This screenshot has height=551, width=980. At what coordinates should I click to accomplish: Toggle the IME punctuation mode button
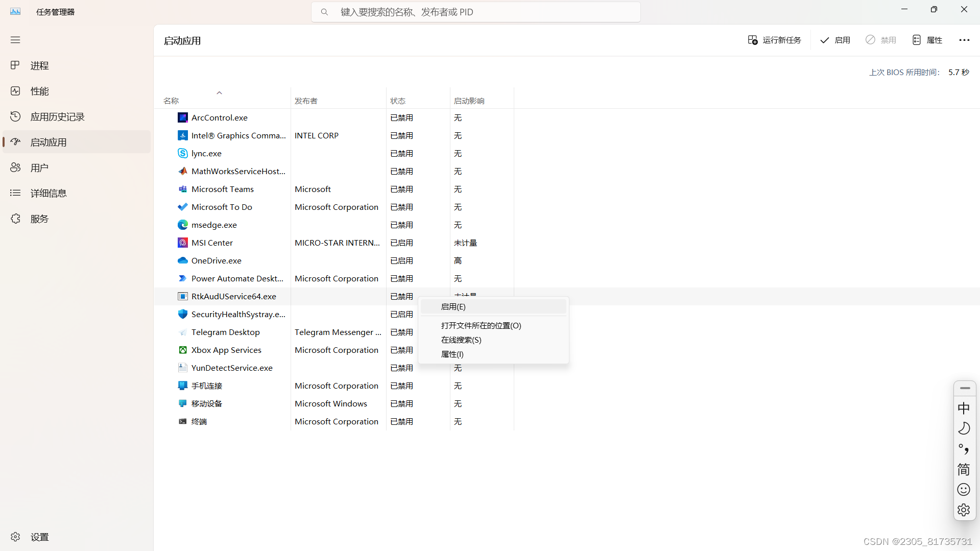point(964,449)
